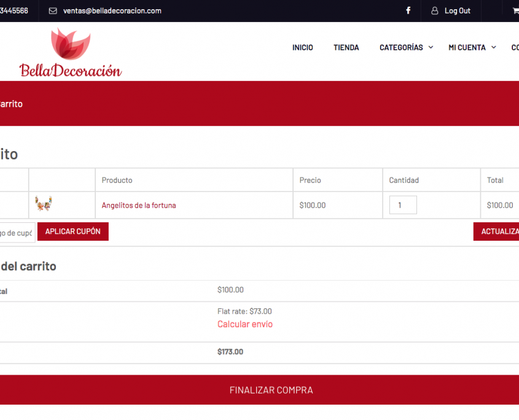Select the CATEGORÍAS menu label
This screenshot has height=420, width=519.
click(401, 48)
